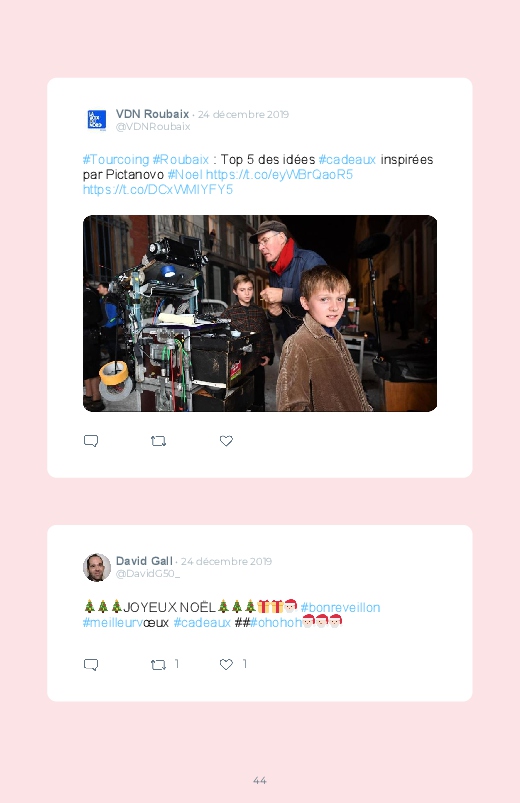View the film set photo in tweet
The width and height of the screenshot is (520, 803).
[x=260, y=313]
